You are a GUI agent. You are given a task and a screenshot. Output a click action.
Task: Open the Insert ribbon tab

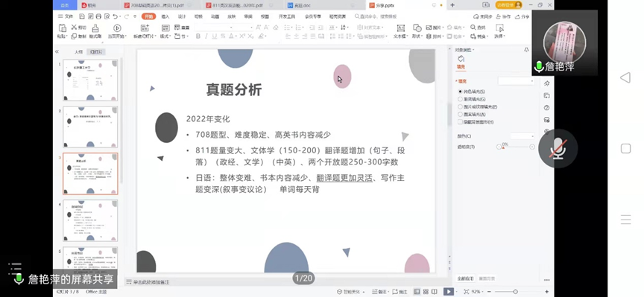[x=165, y=16]
